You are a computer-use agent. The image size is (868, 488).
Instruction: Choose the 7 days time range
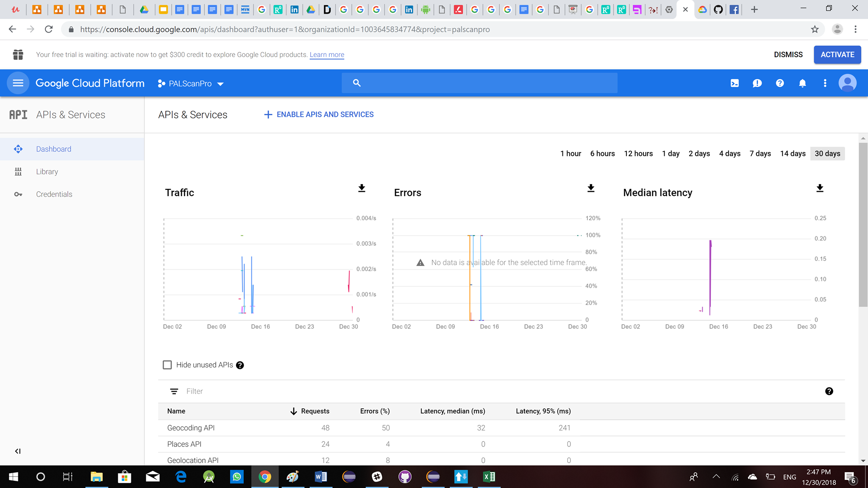[x=760, y=153]
